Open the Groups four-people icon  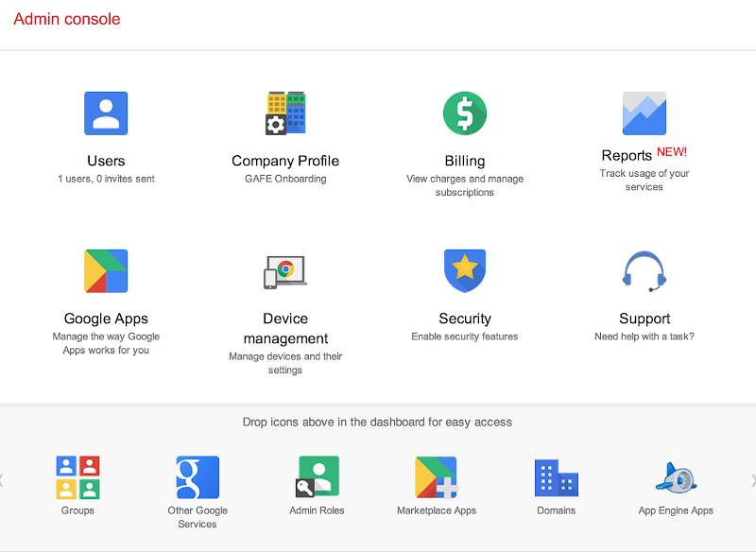pos(77,477)
